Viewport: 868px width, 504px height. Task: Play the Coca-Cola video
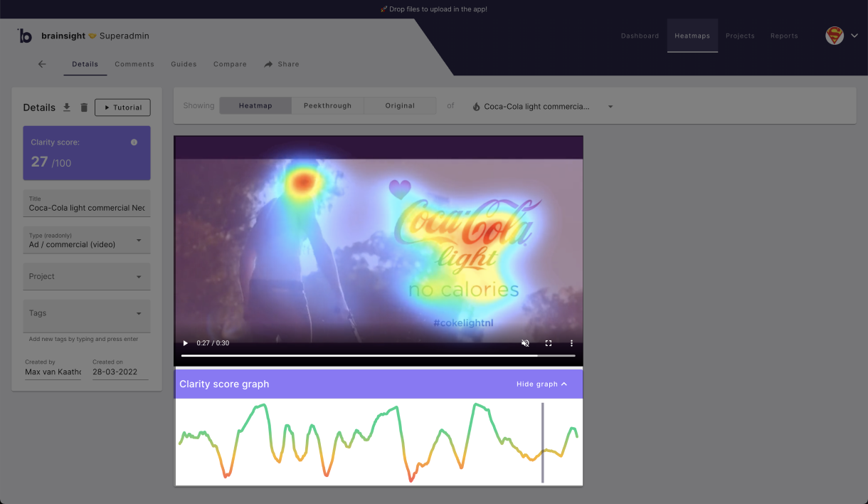click(186, 343)
